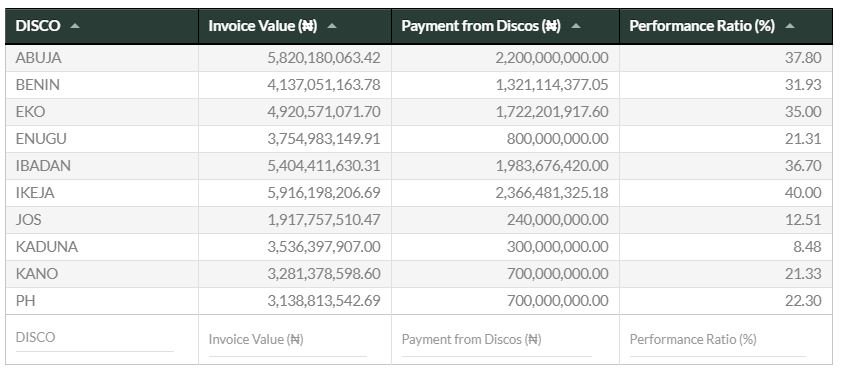Click payment value 800,000,000.00
Viewport: 841px width, 373px height.
click(x=558, y=138)
